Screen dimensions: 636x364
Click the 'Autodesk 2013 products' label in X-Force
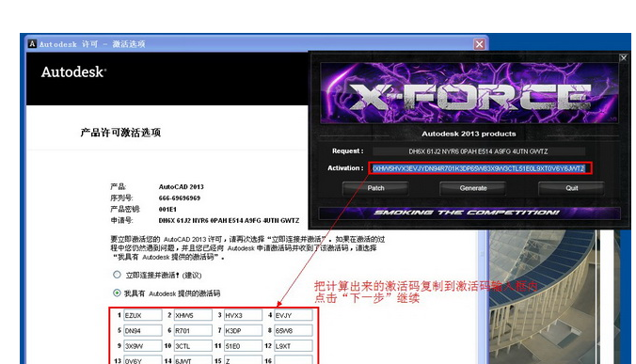point(469,134)
